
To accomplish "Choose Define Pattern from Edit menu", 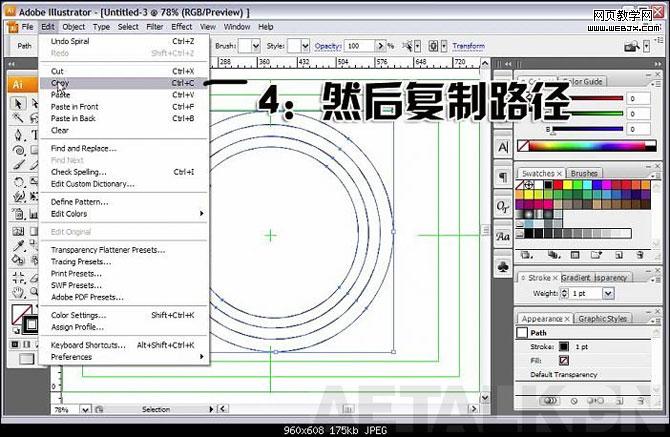I will pos(123,202).
